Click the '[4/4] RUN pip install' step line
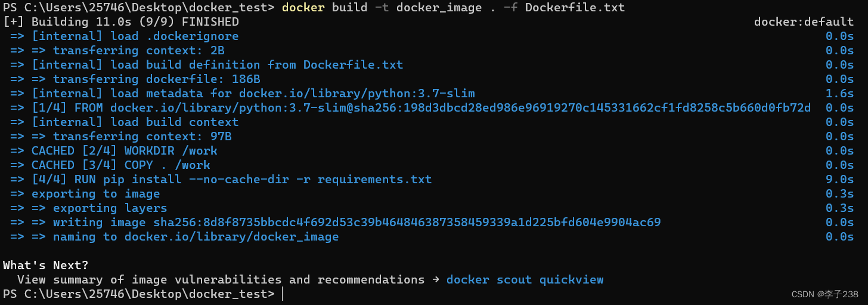Viewport: 868px width, 305px height. (x=221, y=179)
